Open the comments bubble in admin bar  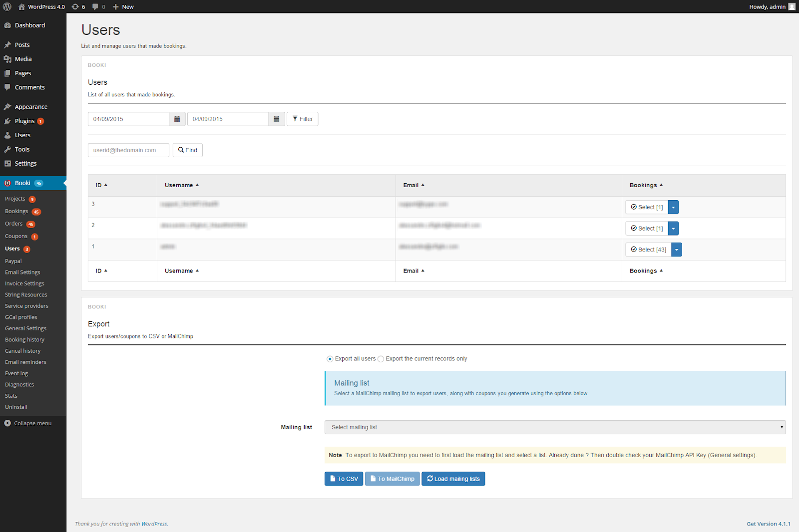point(95,6)
